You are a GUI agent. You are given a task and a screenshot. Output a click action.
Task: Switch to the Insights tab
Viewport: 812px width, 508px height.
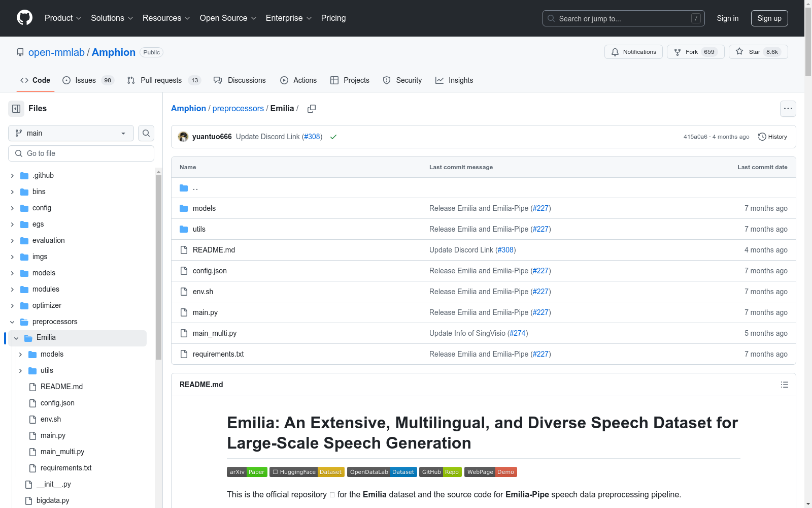tap(454, 80)
